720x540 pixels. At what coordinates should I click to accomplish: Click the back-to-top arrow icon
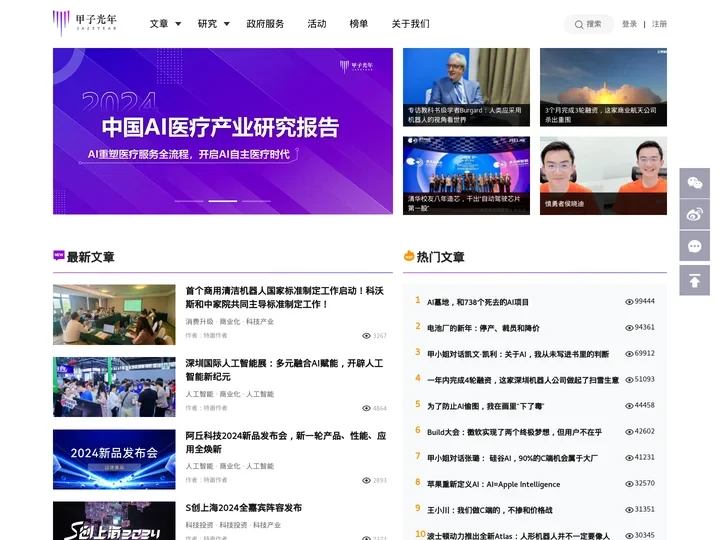point(694,280)
